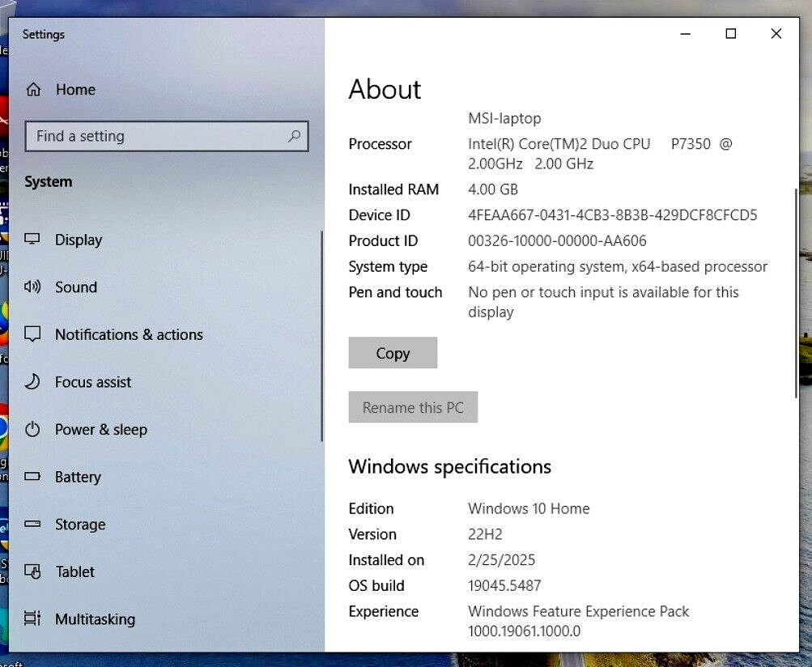This screenshot has width=812, height=667.
Task: Minimize the Settings window
Action: tap(685, 34)
